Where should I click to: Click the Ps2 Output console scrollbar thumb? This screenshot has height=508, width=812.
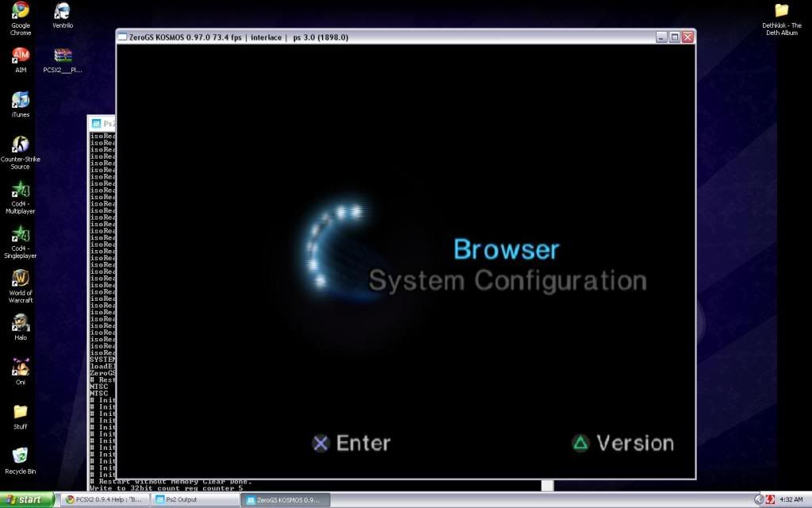pyautogui.click(x=547, y=485)
